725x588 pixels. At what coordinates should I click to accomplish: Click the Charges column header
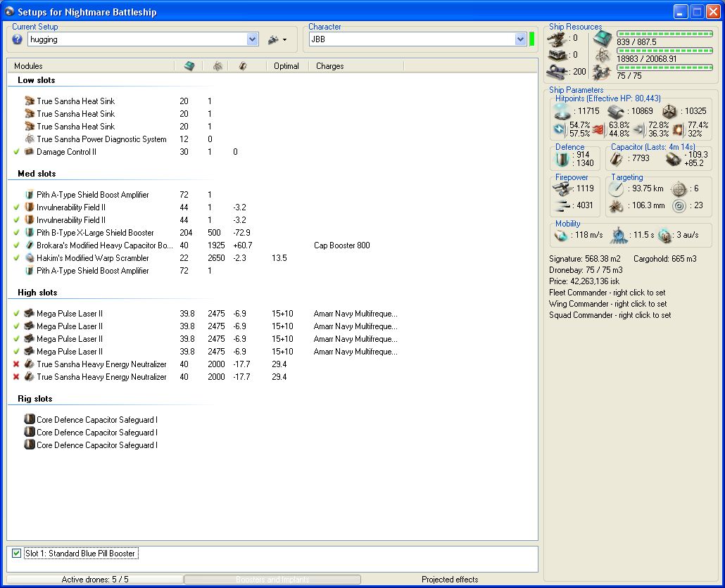point(329,66)
